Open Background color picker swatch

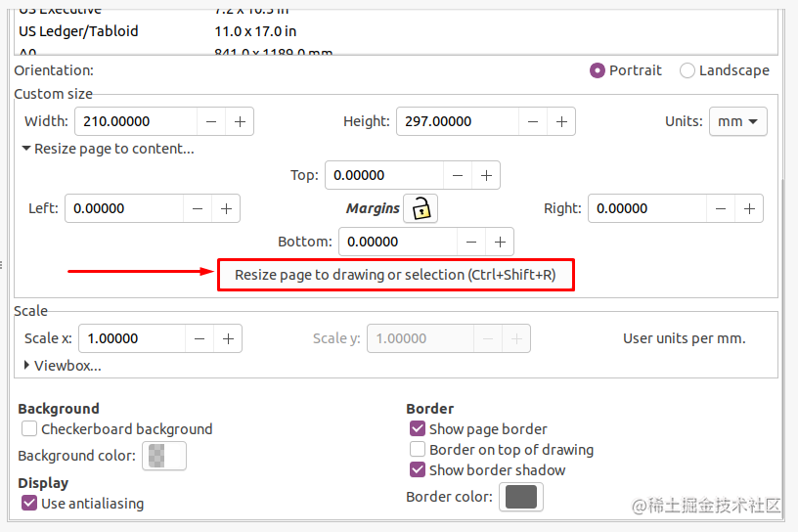[x=164, y=456]
